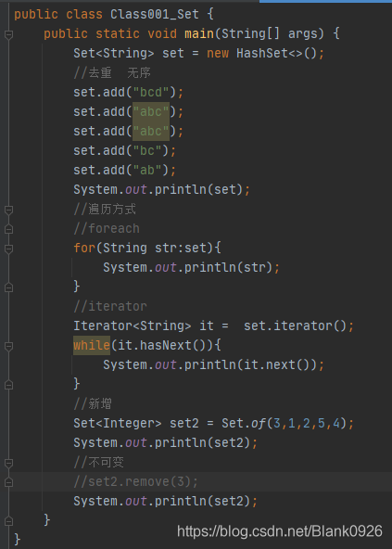392x549 pixels.
Task: Click the public keyword before class
Action: [x=36, y=14]
